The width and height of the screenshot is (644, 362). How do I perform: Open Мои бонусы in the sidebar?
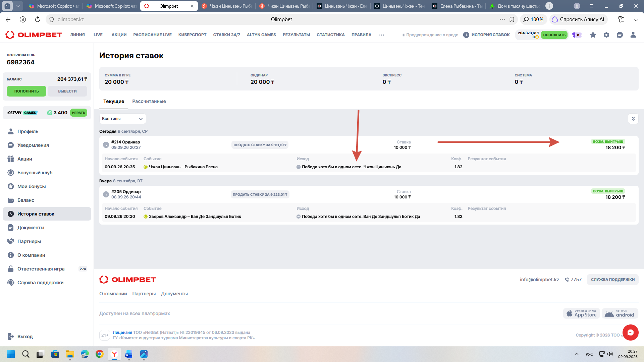47,186
